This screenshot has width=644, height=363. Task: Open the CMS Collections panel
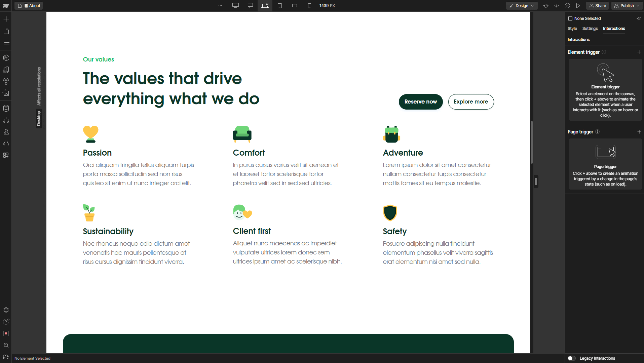click(6, 108)
